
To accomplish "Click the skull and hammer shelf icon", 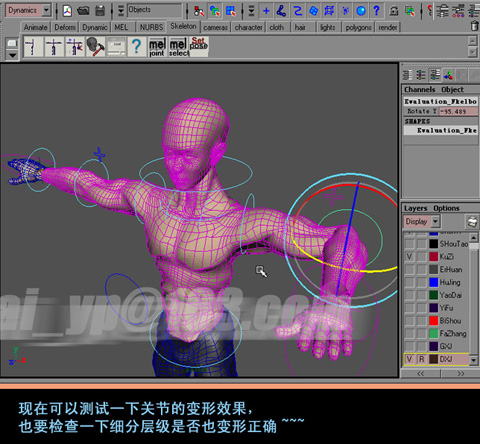I will 95,47.
